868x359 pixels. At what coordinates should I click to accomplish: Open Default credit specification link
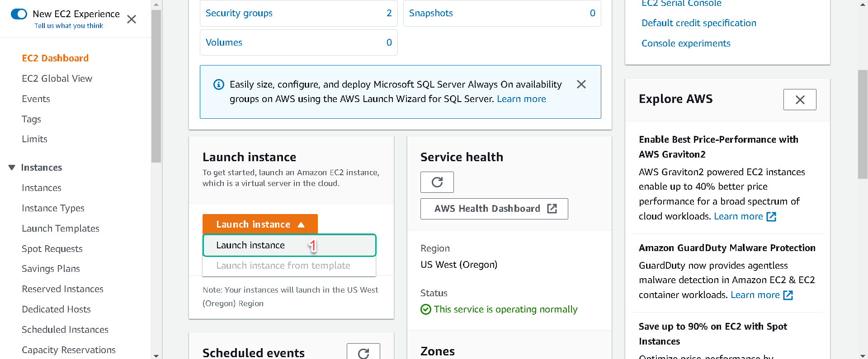click(698, 23)
